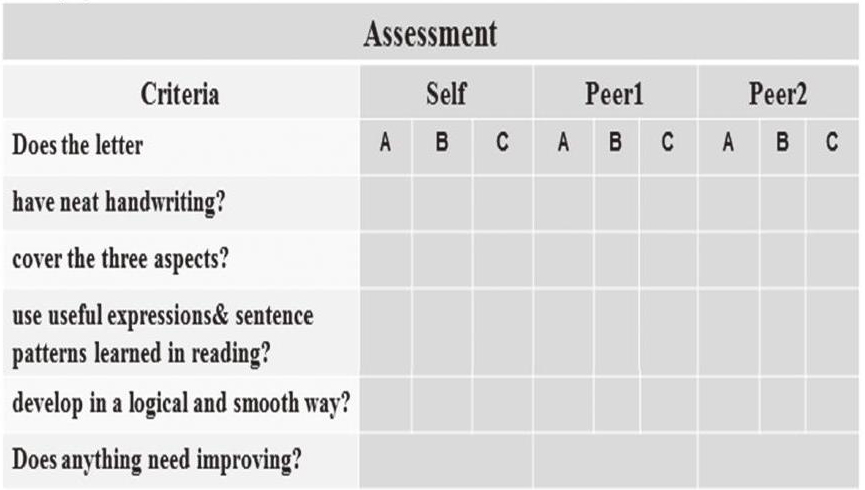This screenshot has width=865, height=490.
Task: Click Self improvement comment cell
Action: tap(446, 461)
